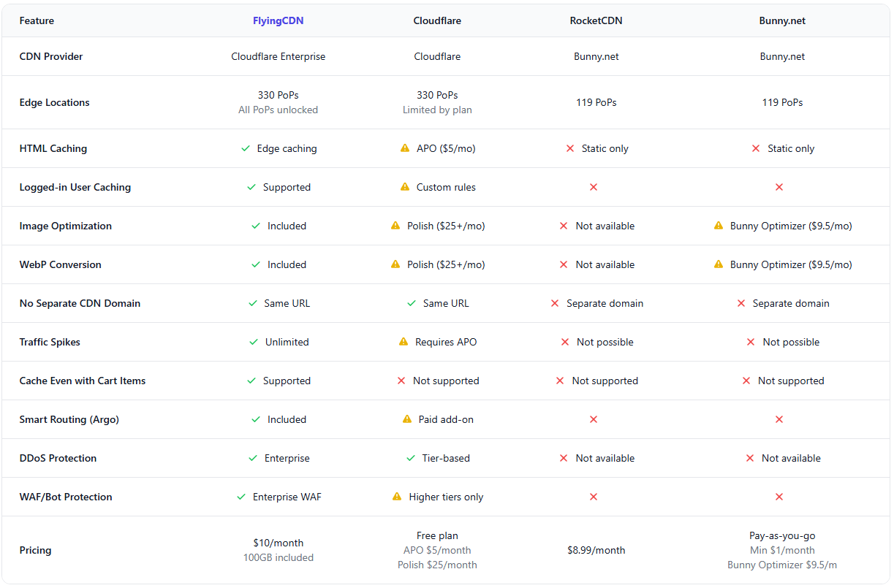Click the Cloudflare Enterprise cell

[x=279, y=56]
